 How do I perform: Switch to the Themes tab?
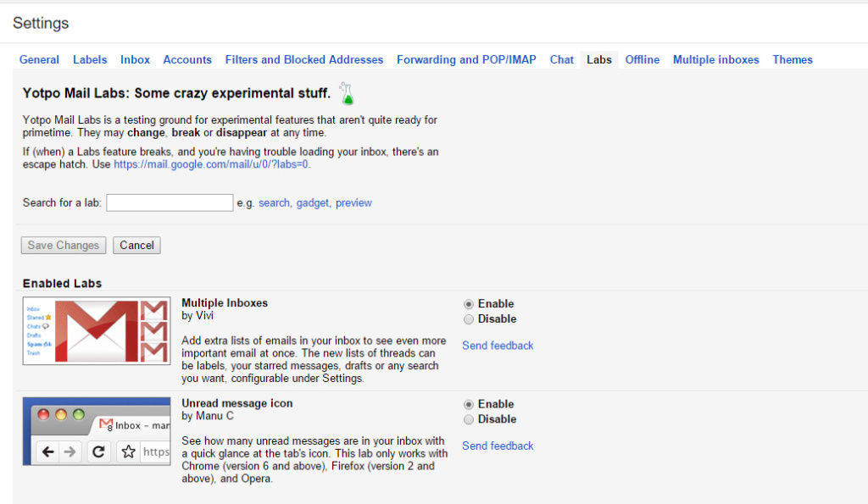pyautogui.click(x=792, y=59)
